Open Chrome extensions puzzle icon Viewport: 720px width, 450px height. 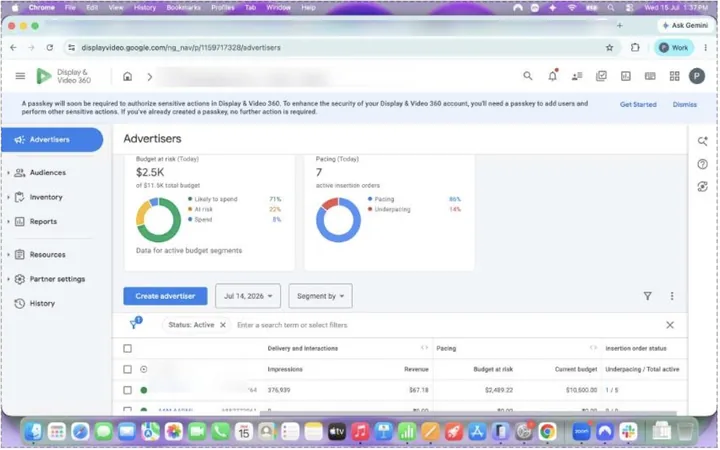[636, 47]
